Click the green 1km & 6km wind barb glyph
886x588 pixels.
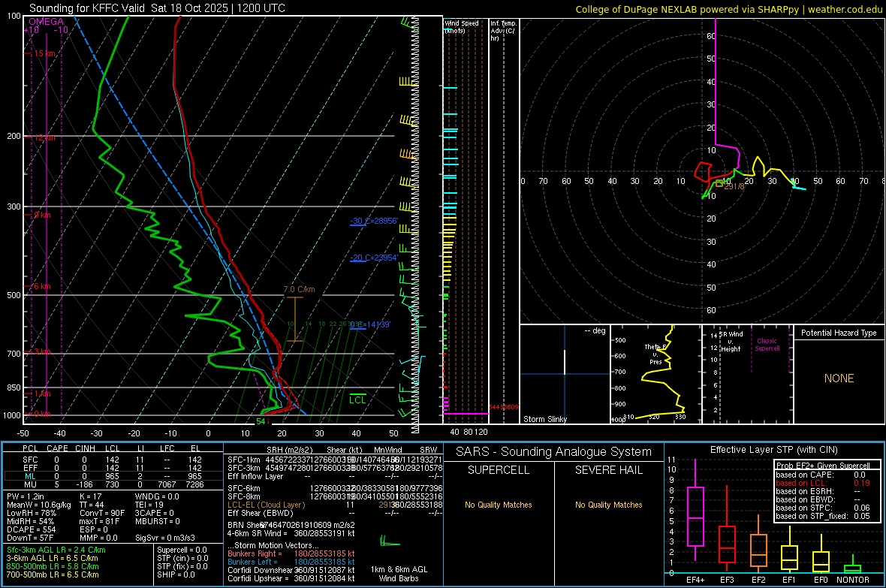(390, 541)
